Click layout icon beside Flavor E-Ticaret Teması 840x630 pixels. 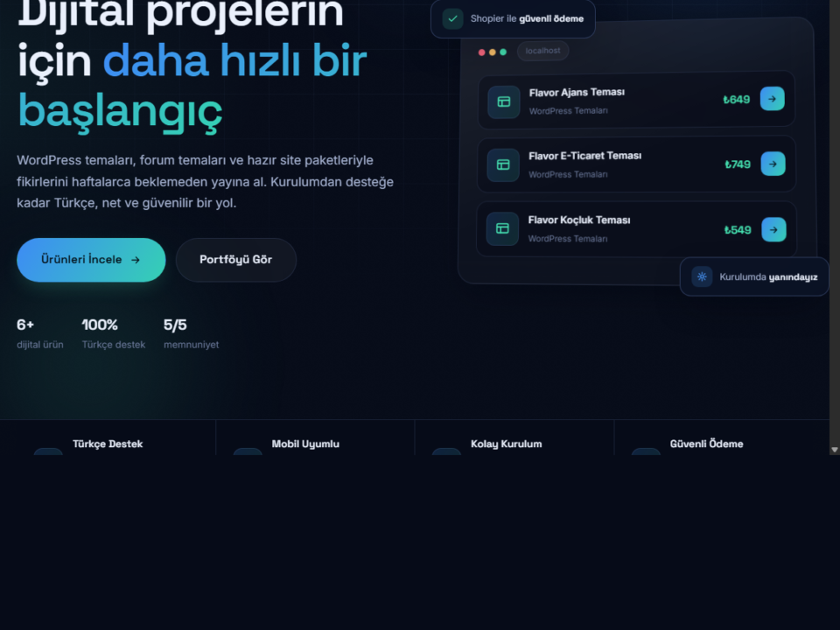point(503,165)
